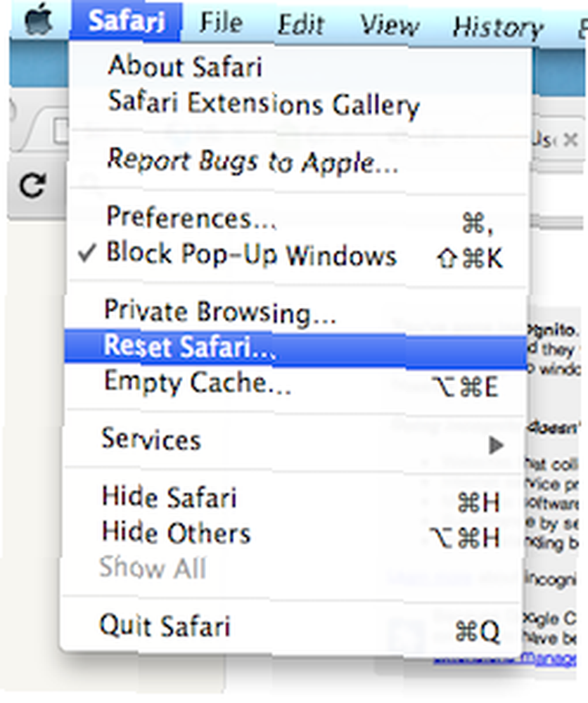Open the File menu
This screenshot has height=703, width=588.
click(x=221, y=22)
